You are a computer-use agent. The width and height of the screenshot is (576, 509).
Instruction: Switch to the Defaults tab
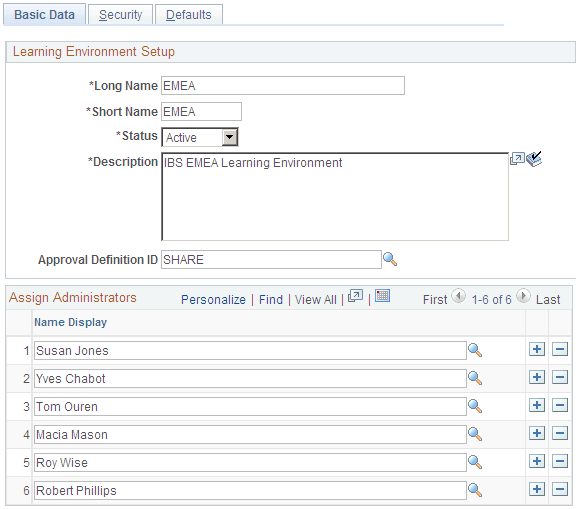[189, 15]
